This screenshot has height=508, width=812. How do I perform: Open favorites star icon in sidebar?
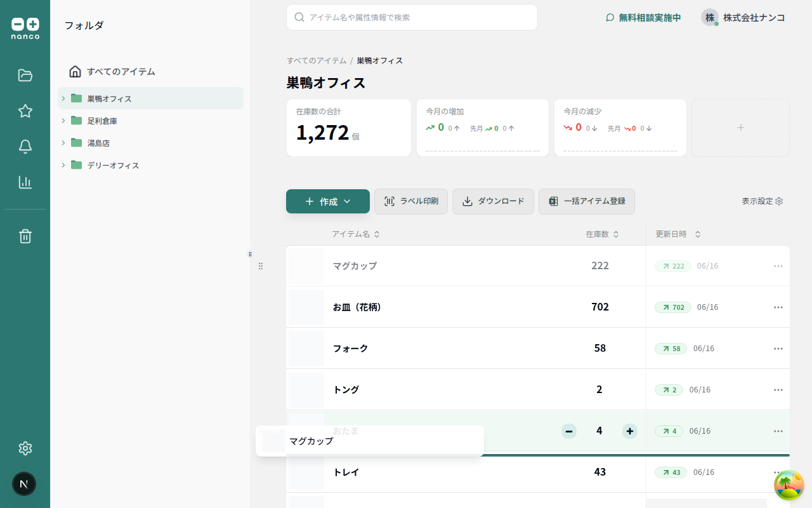tap(25, 111)
